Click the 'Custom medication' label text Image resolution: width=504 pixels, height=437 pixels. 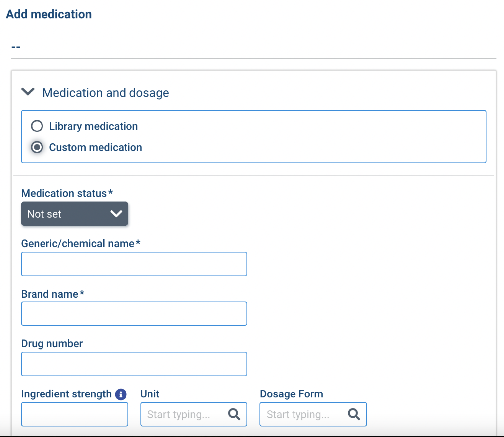[x=96, y=147]
